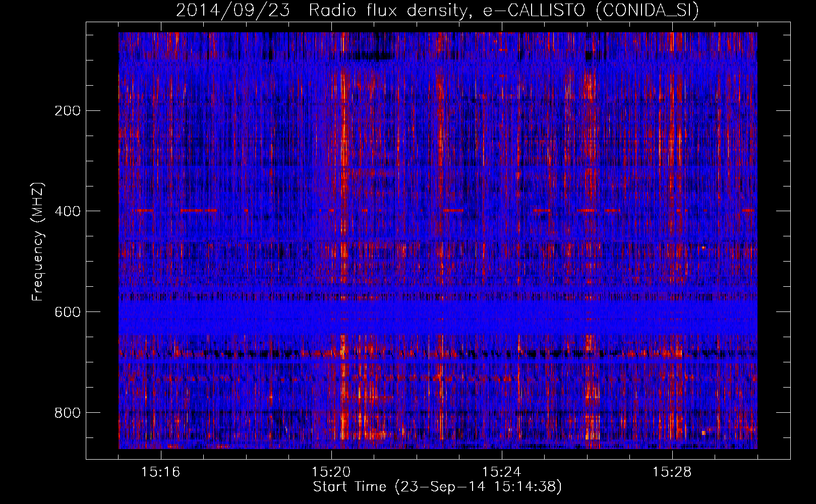The width and height of the screenshot is (816, 504).
Task: Click the 800 frequency tick label
Action: (67, 413)
